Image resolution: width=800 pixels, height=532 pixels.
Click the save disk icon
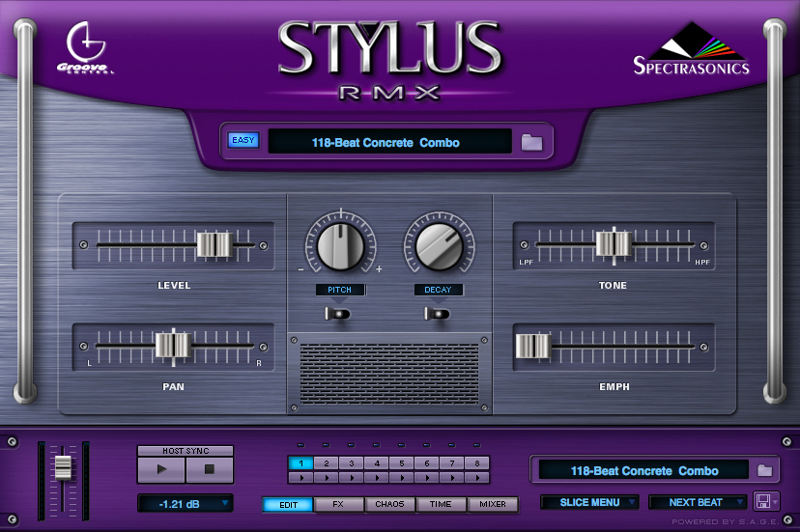(x=762, y=501)
